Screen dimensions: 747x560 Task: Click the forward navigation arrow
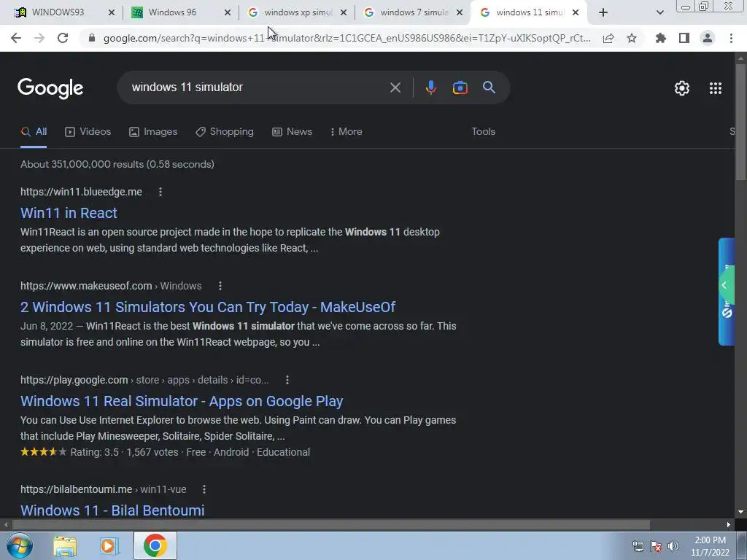point(39,38)
